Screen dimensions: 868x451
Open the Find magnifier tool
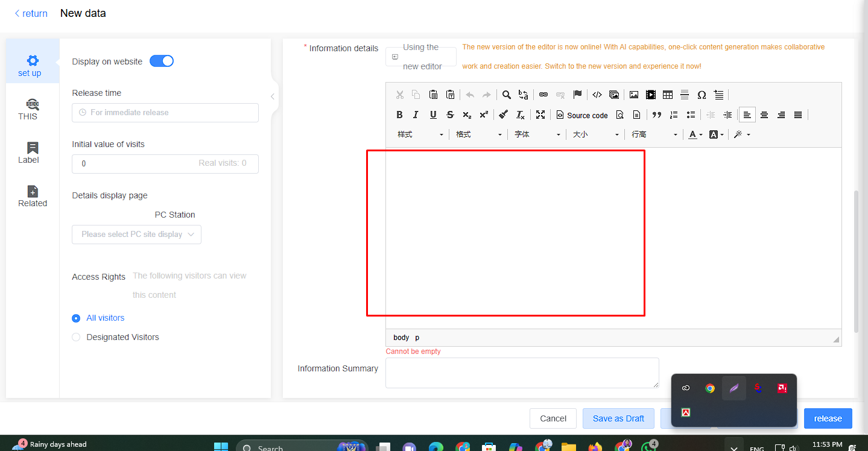(x=507, y=95)
